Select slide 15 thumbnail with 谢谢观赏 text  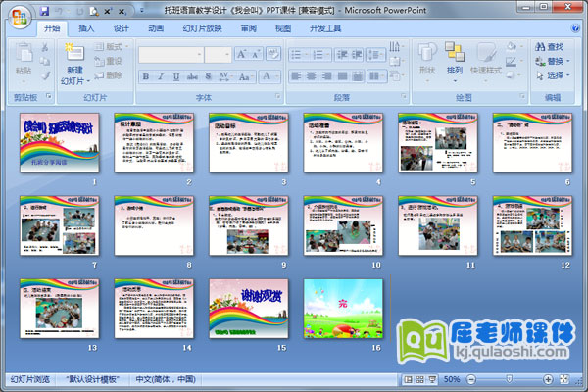[x=247, y=307]
